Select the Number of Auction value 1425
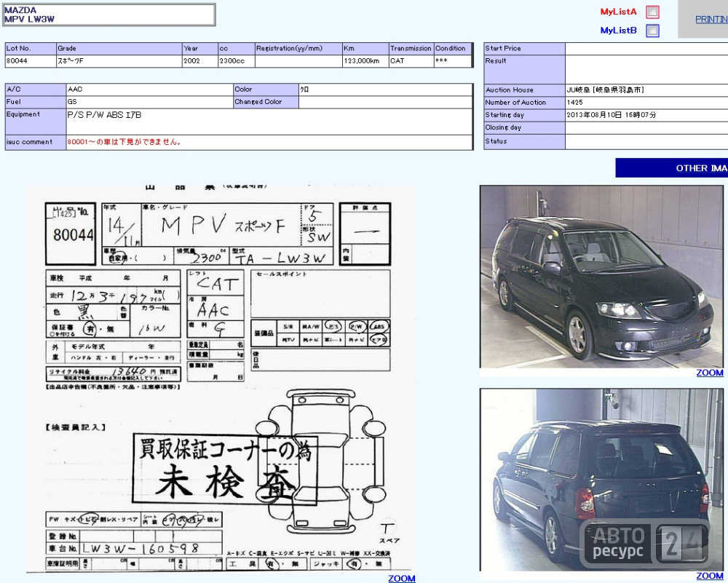The width and height of the screenshot is (728, 583). pos(575,102)
